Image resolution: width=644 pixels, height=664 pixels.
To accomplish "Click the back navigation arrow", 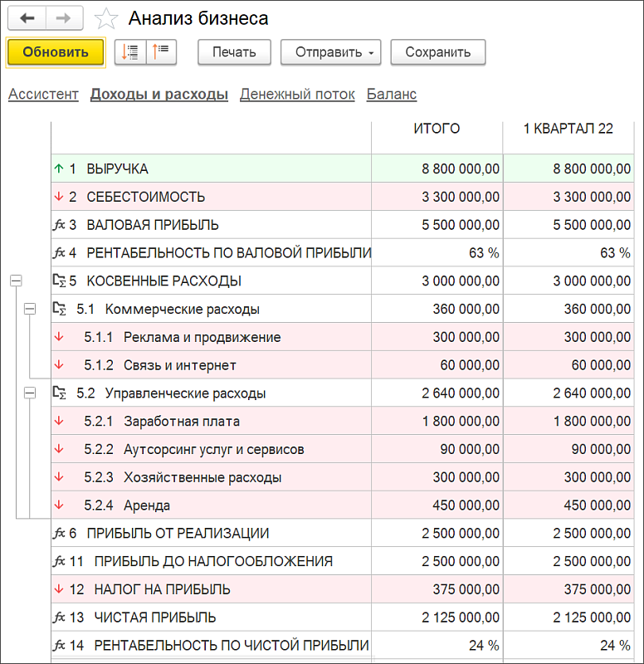I will [27, 18].
